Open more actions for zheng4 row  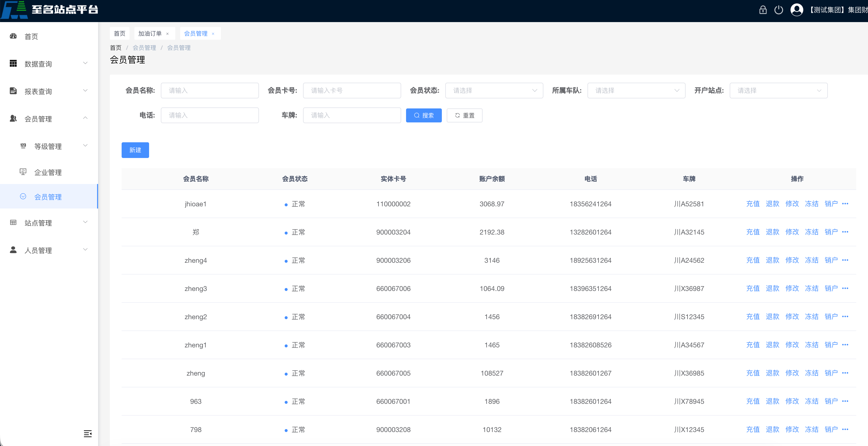click(845, 260)
